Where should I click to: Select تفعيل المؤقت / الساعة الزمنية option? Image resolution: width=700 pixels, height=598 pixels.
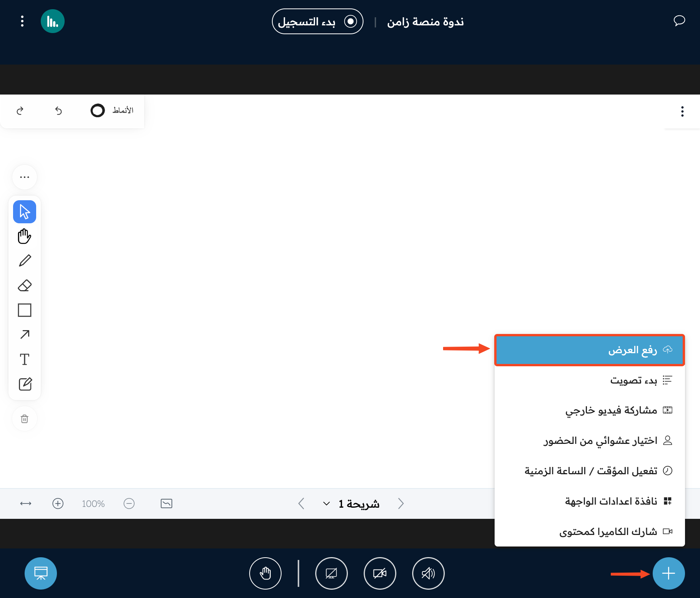(590, 471)
